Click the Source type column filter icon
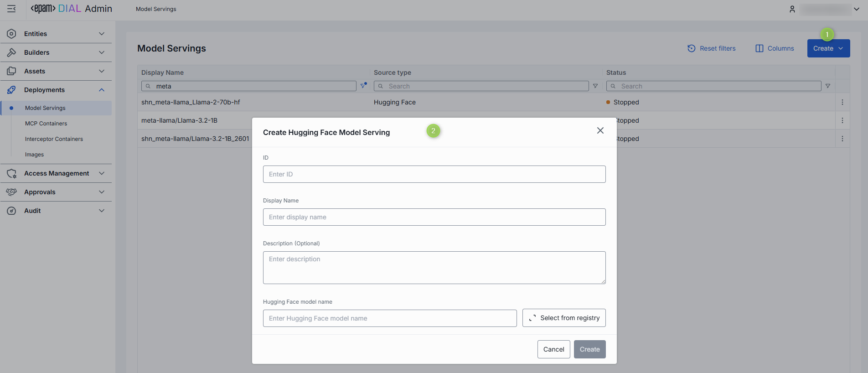868x373 pixels. pos(595,86)
